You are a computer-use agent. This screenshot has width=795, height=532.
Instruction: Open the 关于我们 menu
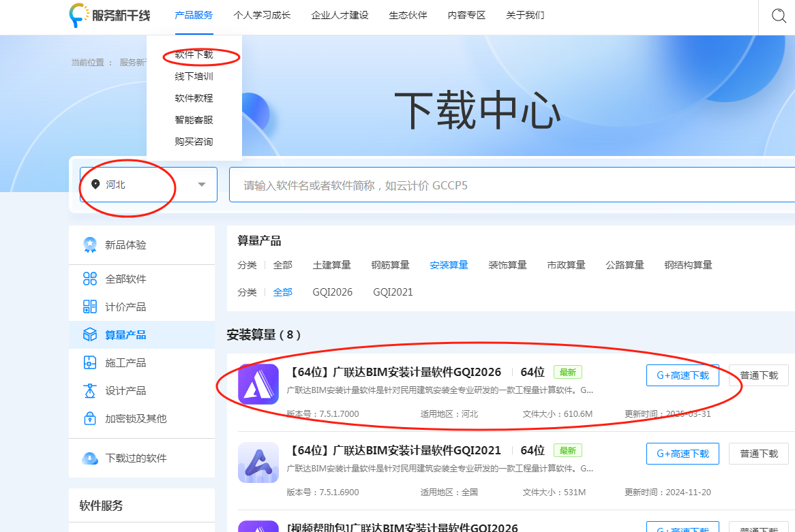(525, 15)
